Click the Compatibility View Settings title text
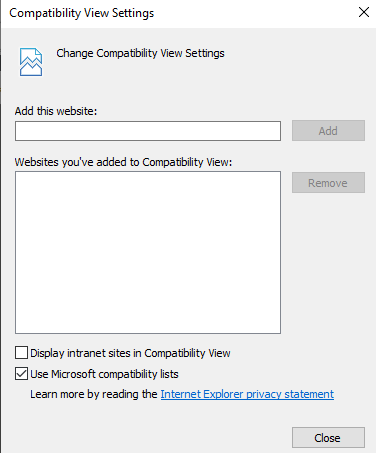 [x=82, y=13]
